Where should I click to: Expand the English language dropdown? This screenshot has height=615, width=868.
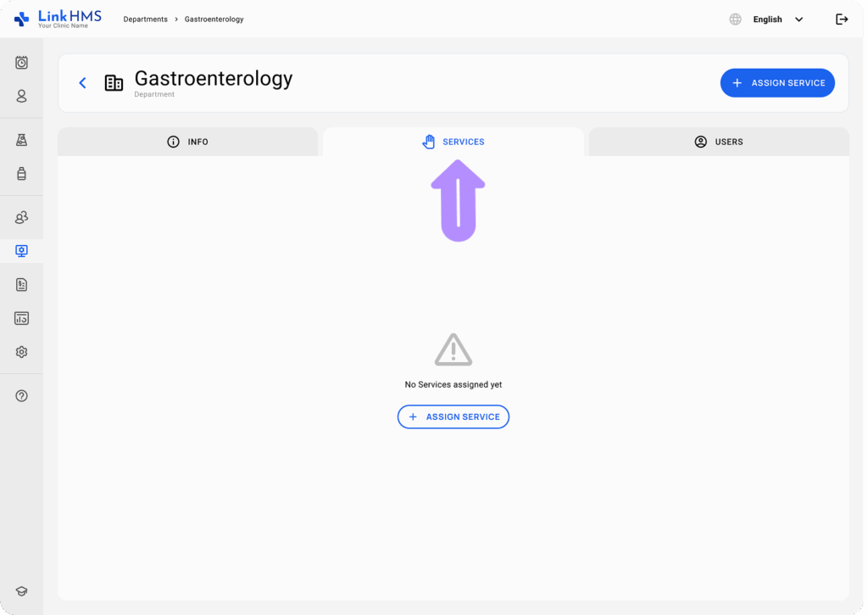[x=777, y=20]
